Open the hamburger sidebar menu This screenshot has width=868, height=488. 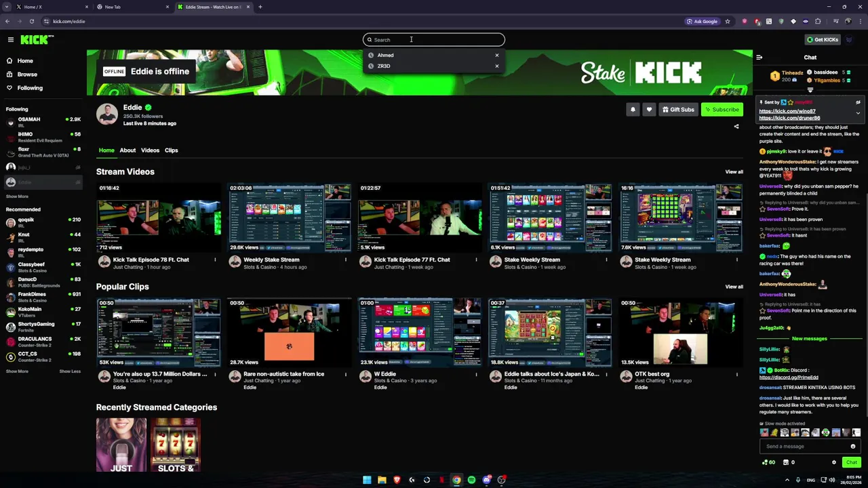10,40
